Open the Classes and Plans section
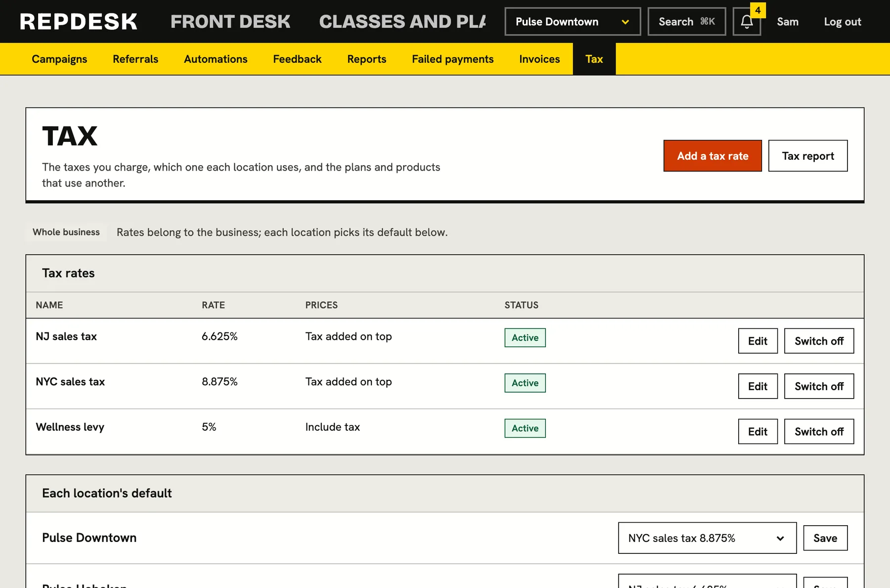Image resolution: width=890 pixels, height=588 pixels. pyautogui.click(x=402, y=22)
